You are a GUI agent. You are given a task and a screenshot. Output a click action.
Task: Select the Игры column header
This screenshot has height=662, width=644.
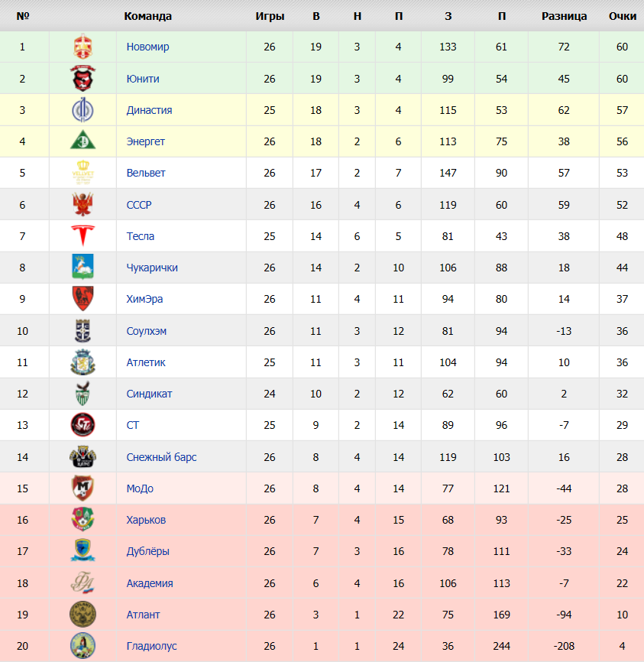tap(270, 16)
